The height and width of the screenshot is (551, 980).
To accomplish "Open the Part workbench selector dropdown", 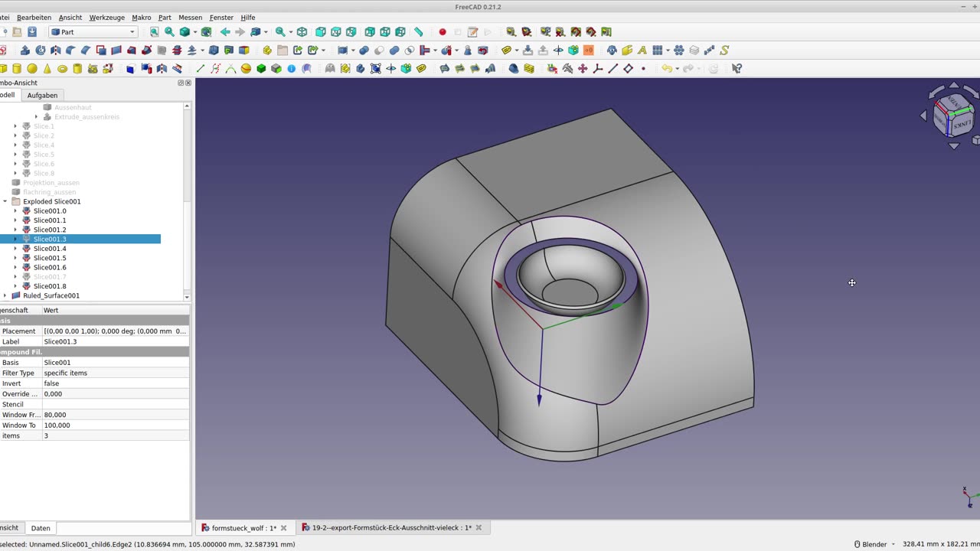I will pyautogui.click(x=93, y=32).
